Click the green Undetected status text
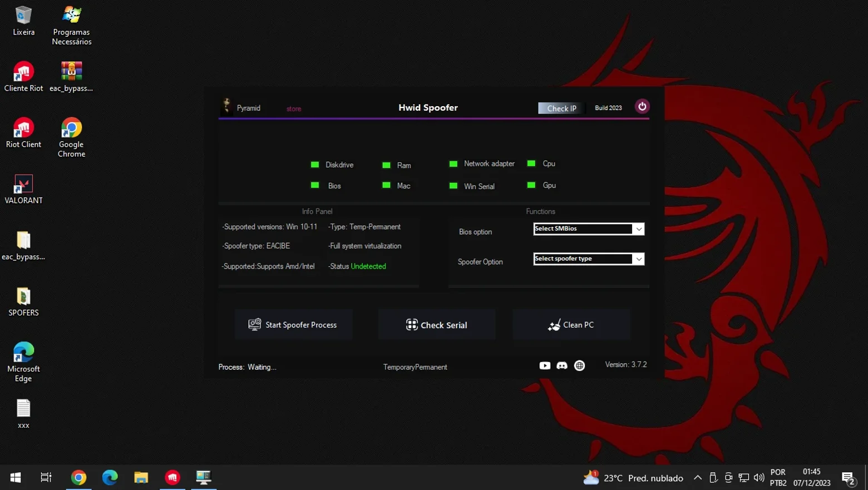The image size is (868, 490). pos(368,266)
